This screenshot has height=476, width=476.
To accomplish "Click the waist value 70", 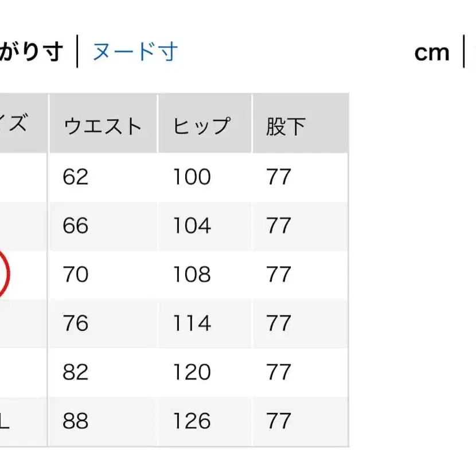I will point(76,274).
